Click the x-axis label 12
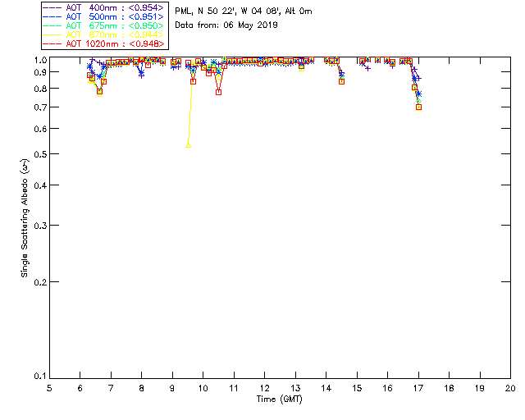 coord(264,388)
